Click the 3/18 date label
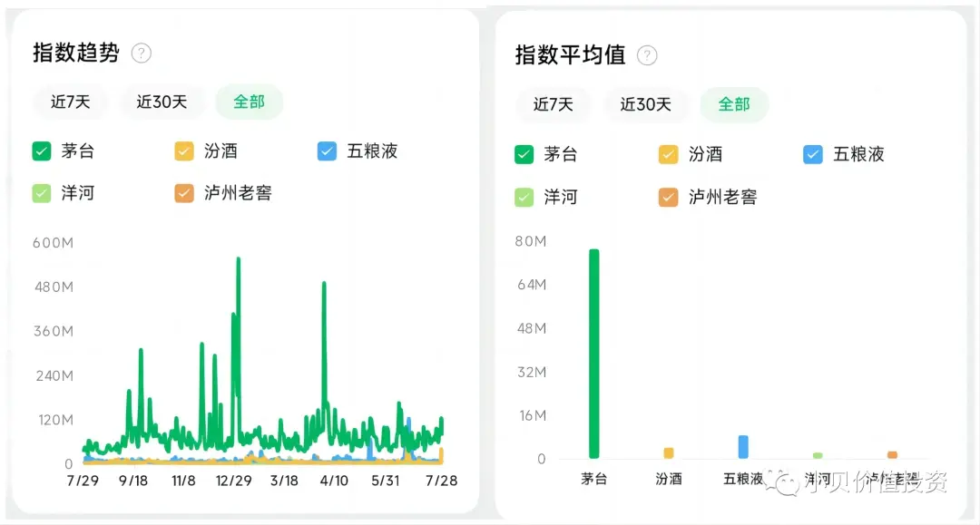980x525 pixels. click(284, 481)
